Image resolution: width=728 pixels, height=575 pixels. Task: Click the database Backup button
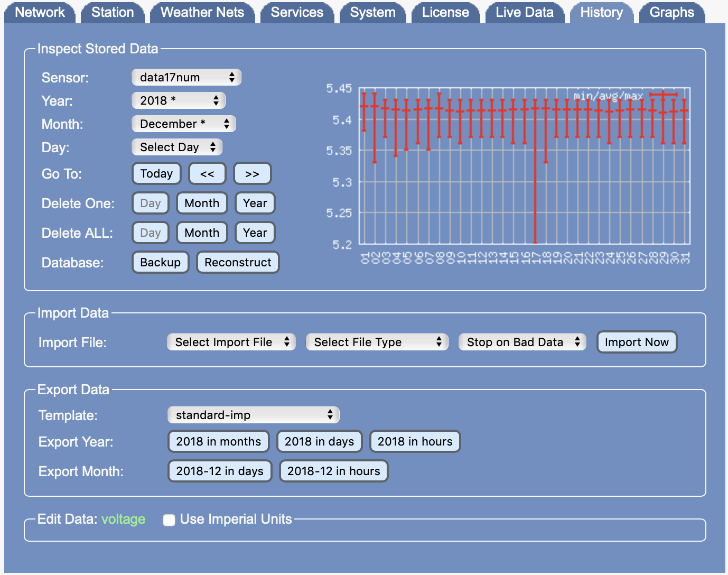point(161,262)
